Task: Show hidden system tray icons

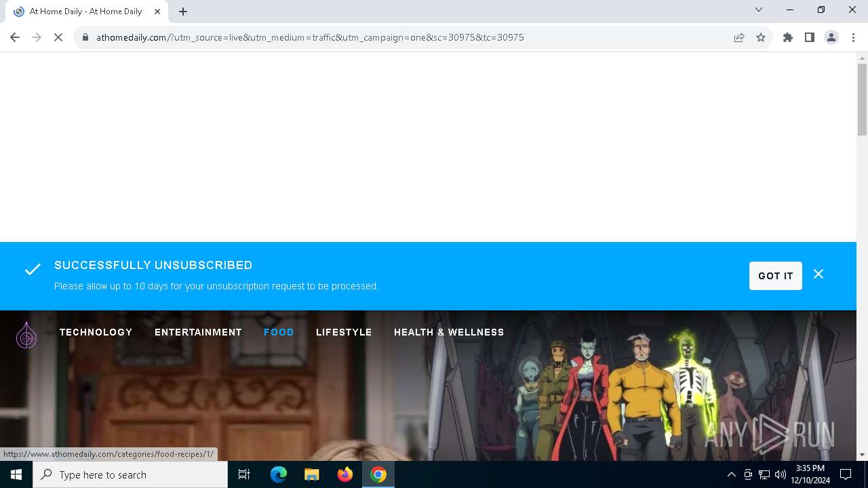Action: click(731, 474)
